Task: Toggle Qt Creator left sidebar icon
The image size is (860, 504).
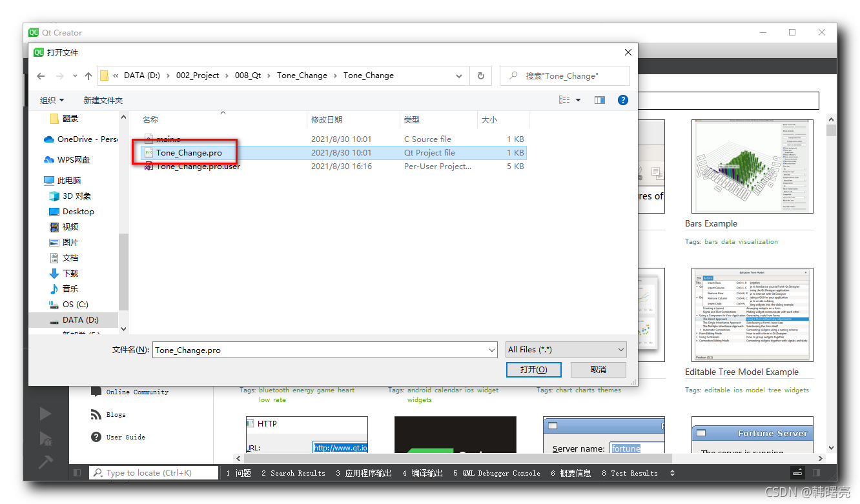Action: tap(77, 473)
